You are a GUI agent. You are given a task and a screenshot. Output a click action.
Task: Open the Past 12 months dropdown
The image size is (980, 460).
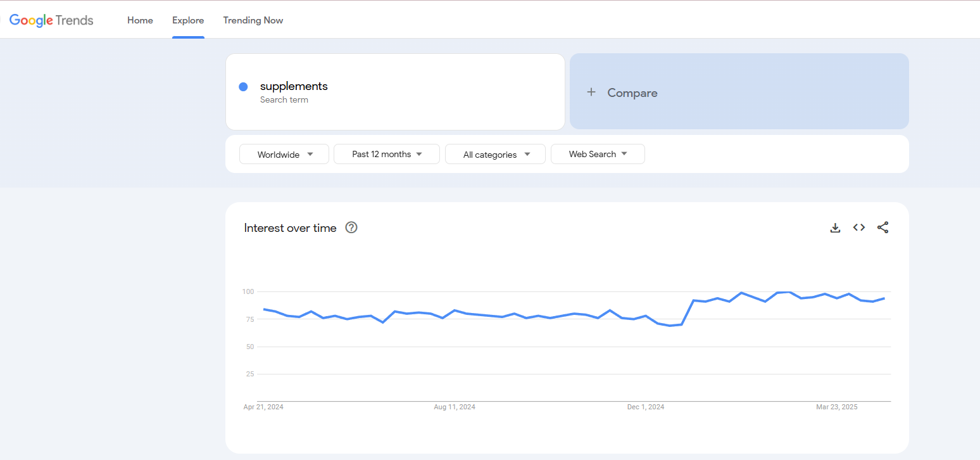pyautogui.click(x=387, y=154)
